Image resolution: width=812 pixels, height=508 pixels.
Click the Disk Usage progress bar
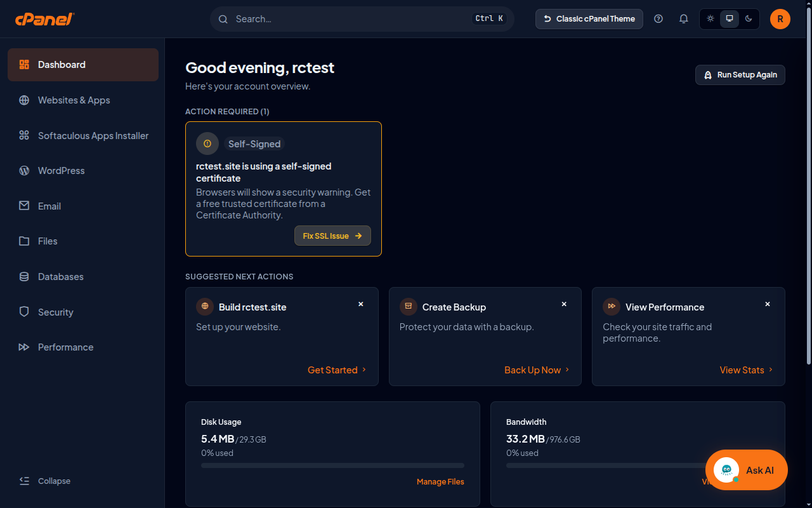coord(332,465)
